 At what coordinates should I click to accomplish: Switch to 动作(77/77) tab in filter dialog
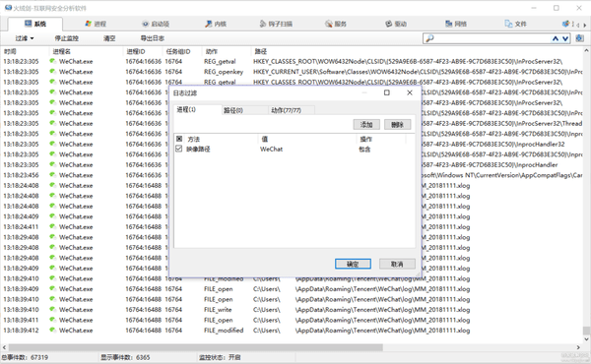286,110
